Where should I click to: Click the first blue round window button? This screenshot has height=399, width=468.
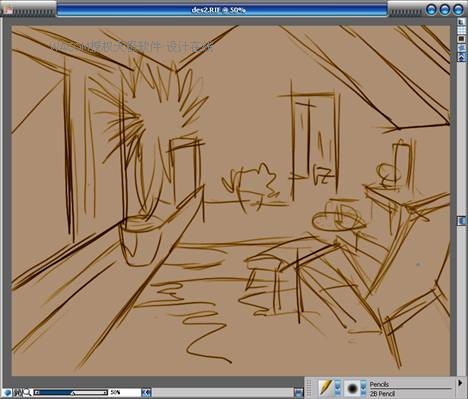click(431, 10)
